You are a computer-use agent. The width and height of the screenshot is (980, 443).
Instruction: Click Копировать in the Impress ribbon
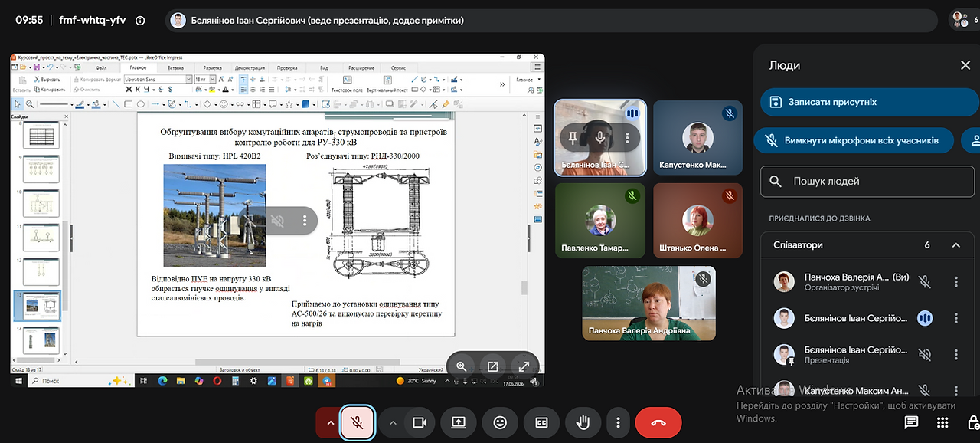coord(48,89)
